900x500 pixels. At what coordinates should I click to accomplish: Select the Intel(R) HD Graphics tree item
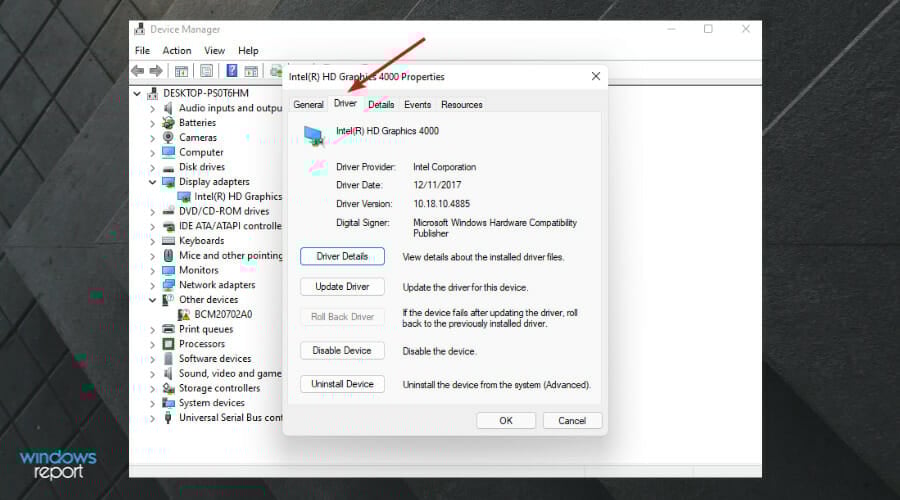(x=238, y=196)
